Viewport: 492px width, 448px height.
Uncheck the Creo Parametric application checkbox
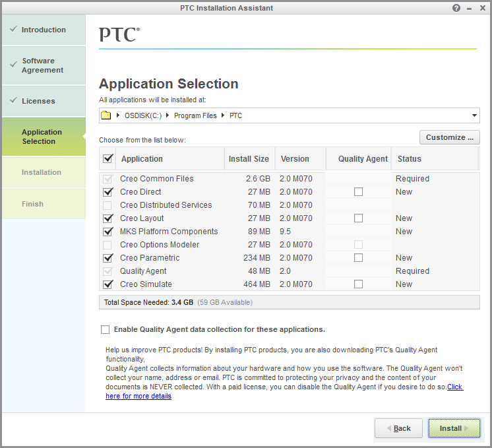[108, 258]
